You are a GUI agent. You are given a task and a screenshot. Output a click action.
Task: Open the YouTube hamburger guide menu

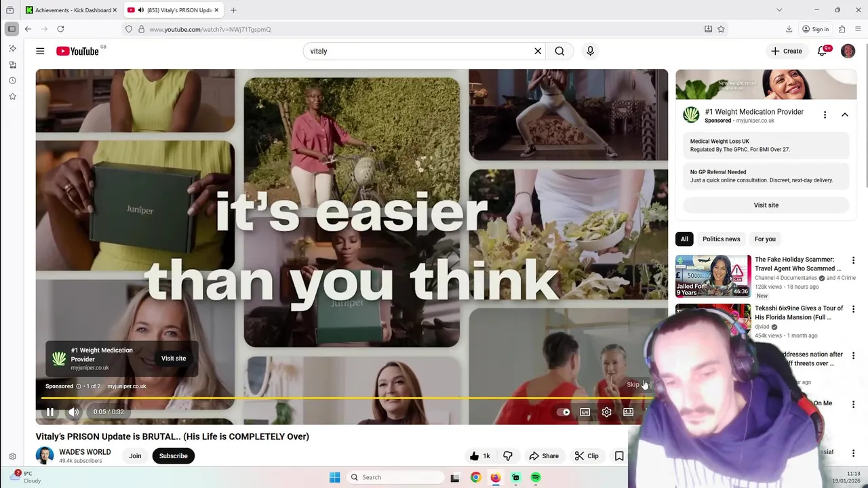[40, 51]
